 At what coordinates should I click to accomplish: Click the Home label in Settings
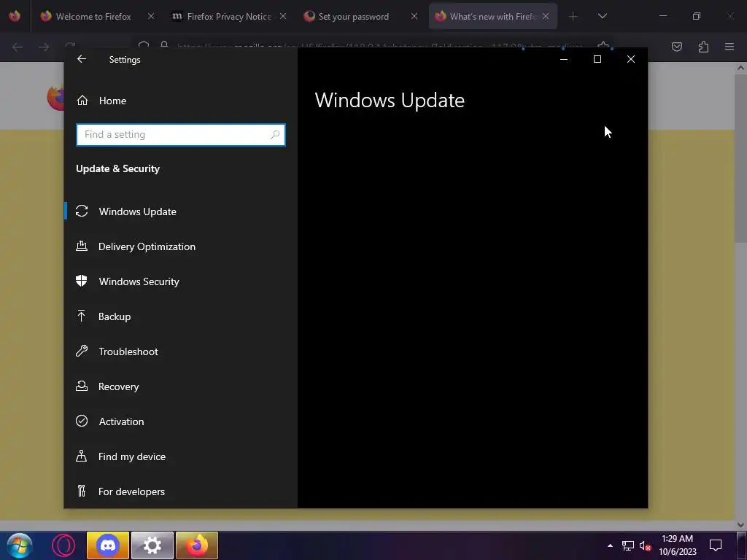click(x=112, y=101)
